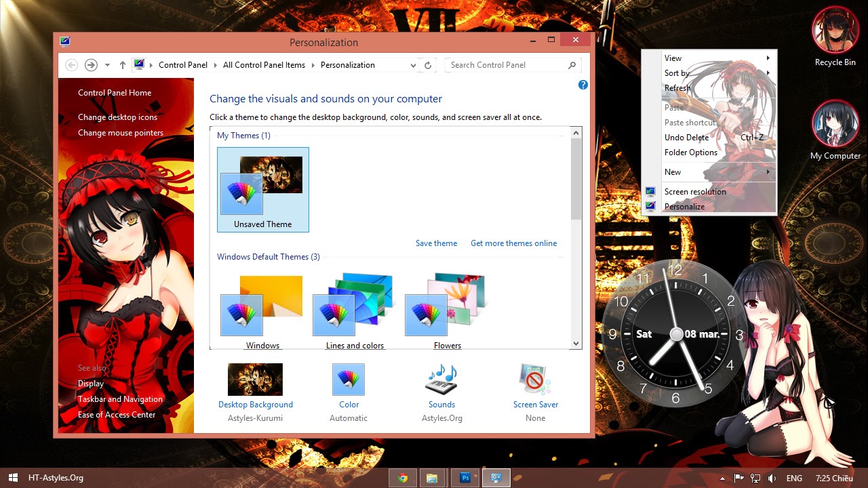Expand chevron before Control Panel breadcrumb
The width and height of the screenshot is (868, 488).
(x=151, y=65)
